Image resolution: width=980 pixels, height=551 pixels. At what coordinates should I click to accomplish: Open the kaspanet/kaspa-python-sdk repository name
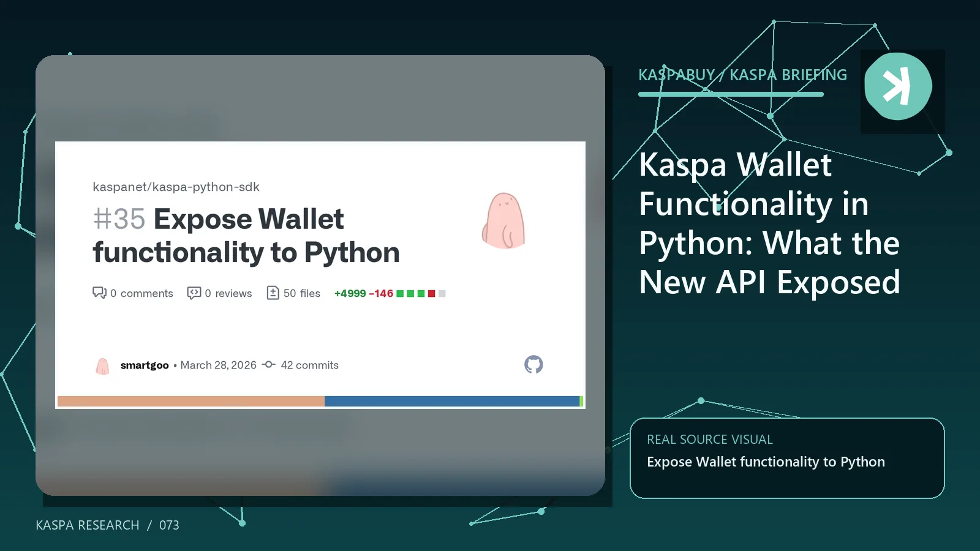176,187
